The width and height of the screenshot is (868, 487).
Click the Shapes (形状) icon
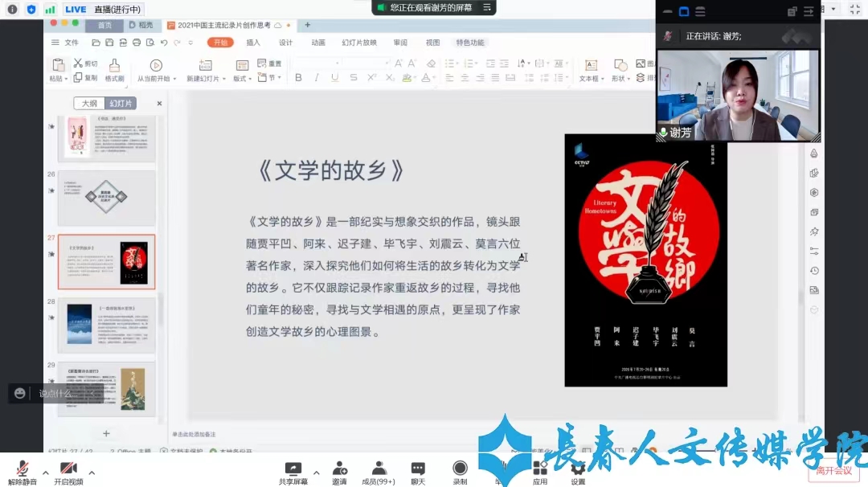pos(620,65)
